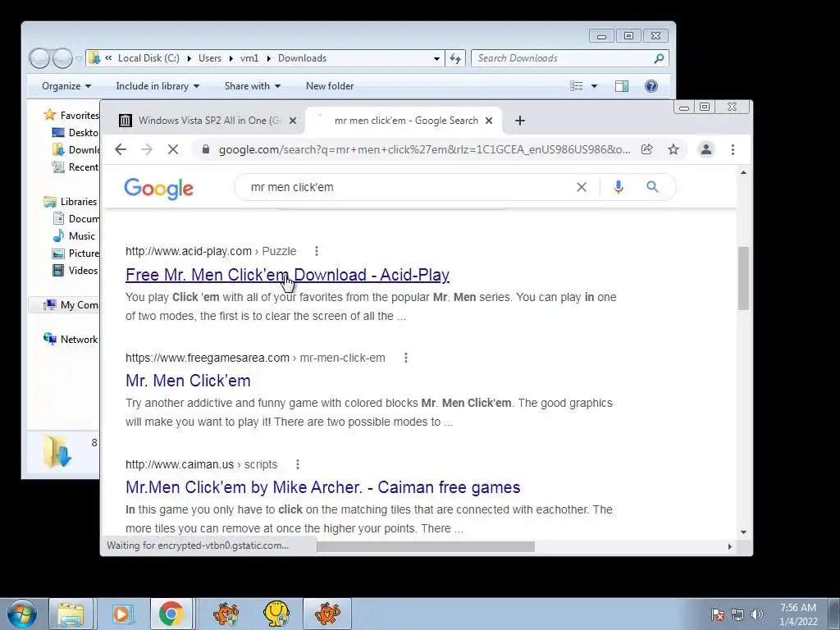Click the Chrome horizontal scrollbar thumb
Viewport: 840px width, 630px height.
pyautogui.click(x=426, y=546)
